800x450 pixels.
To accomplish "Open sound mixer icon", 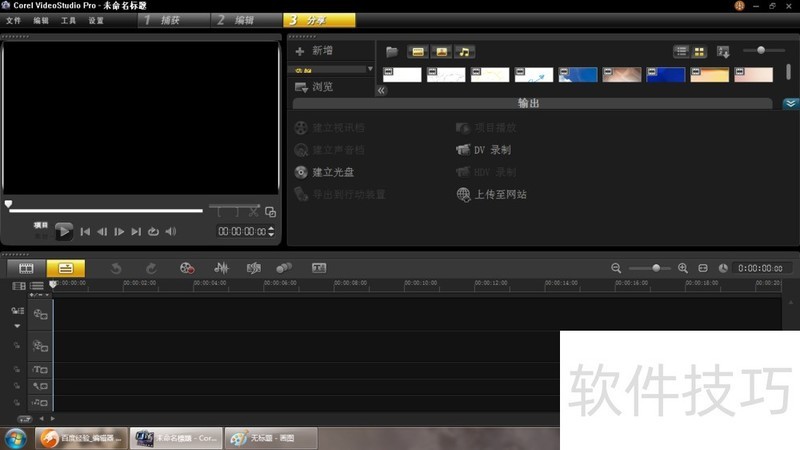I will [x=221, y=268].
